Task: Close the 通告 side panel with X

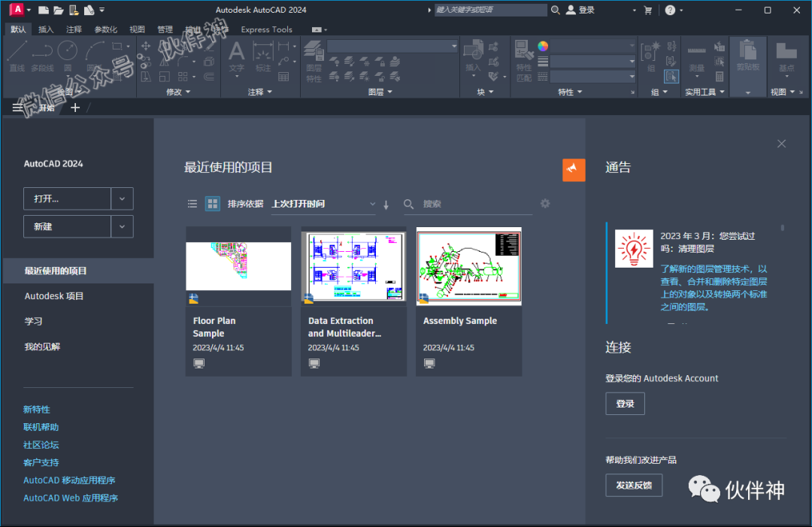Action: coord(781,144)
